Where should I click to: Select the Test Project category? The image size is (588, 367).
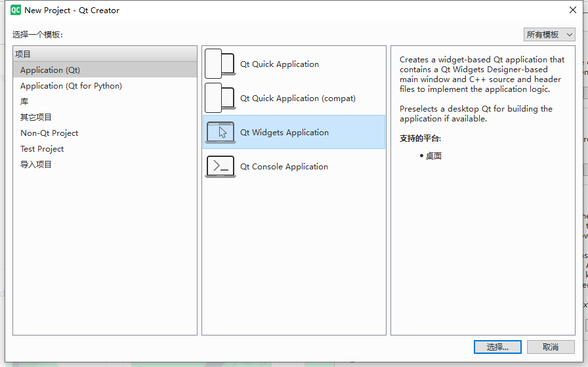[x=105, y=148]
